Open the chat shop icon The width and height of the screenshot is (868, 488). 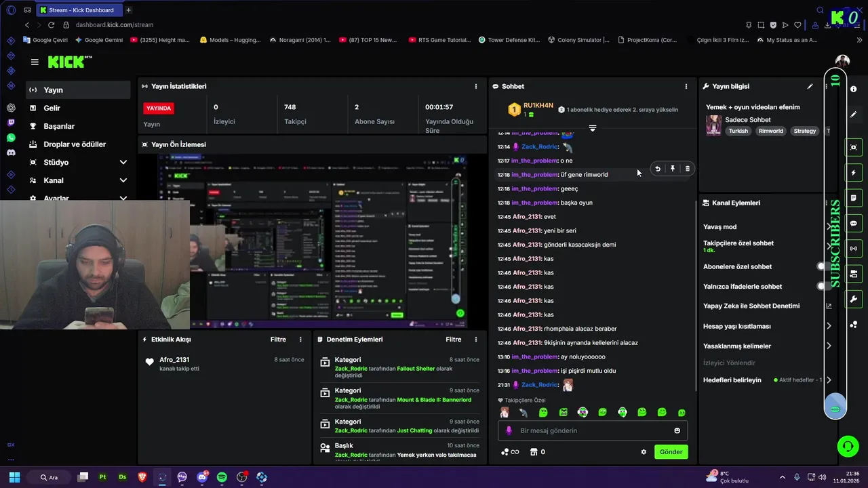534,452
